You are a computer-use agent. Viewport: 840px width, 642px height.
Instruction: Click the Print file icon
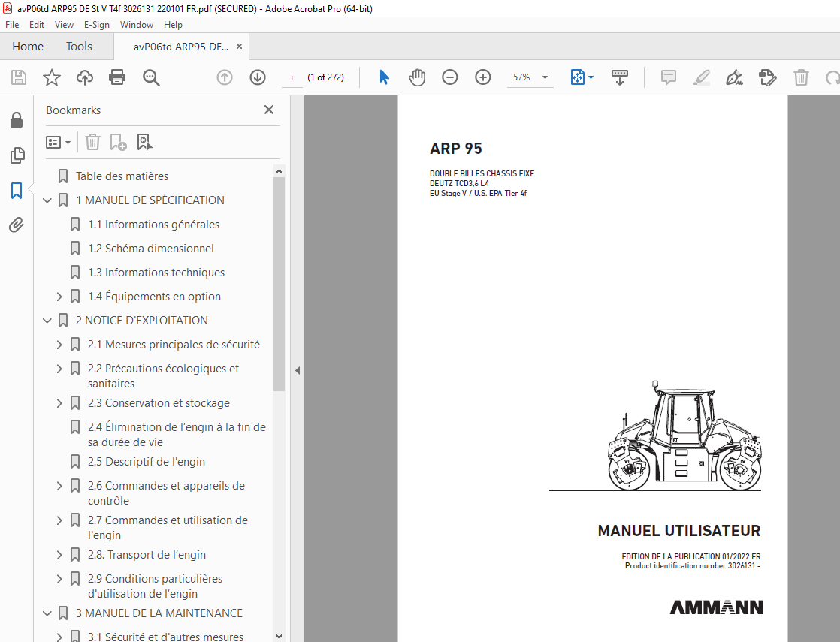(x=117, y=77)
